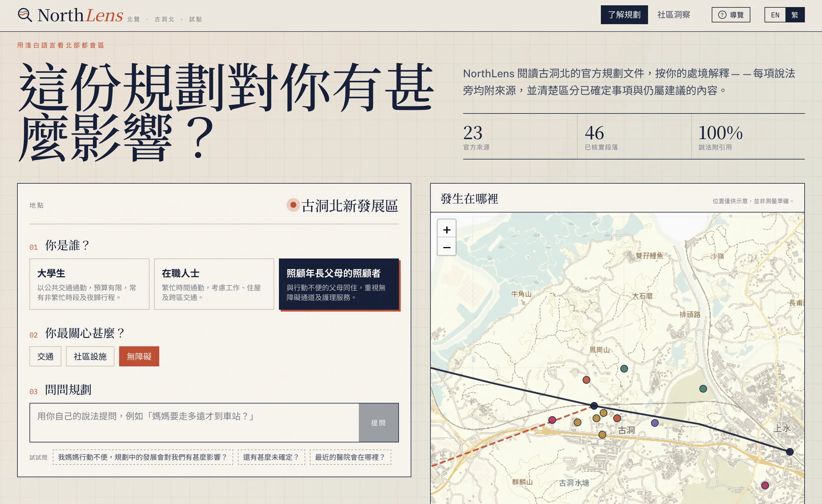This screenshot has height=504, width=822.
Task: Open the 社區洞察 tab
Action: tap(673, 15)
